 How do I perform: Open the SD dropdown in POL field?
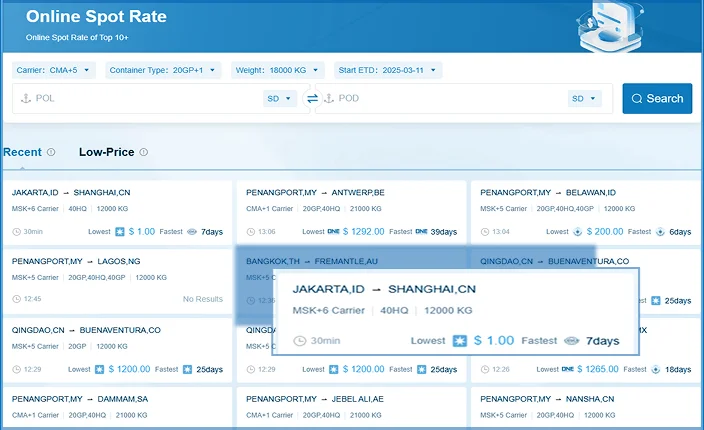point(280,98)
